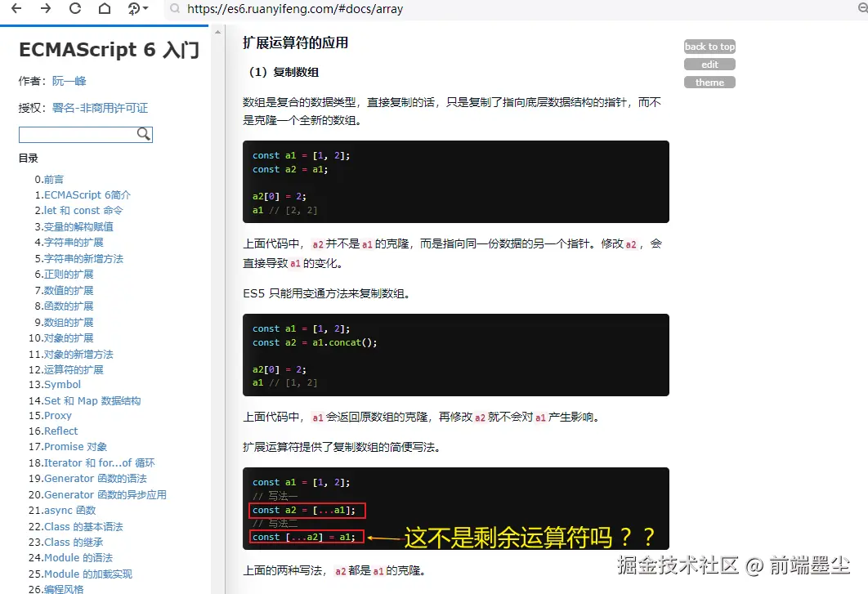Click the forward navigation icon

(x=45, y=8)
